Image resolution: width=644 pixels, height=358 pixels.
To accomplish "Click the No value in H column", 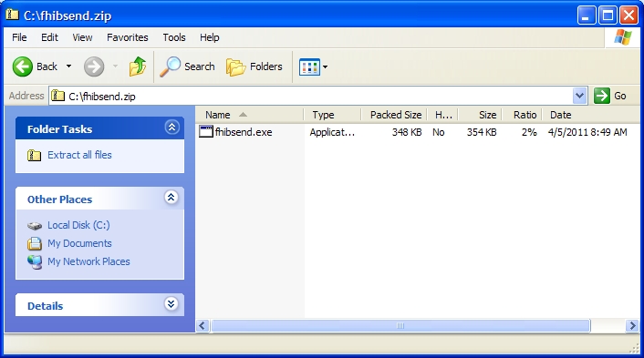I will (438, 132).
